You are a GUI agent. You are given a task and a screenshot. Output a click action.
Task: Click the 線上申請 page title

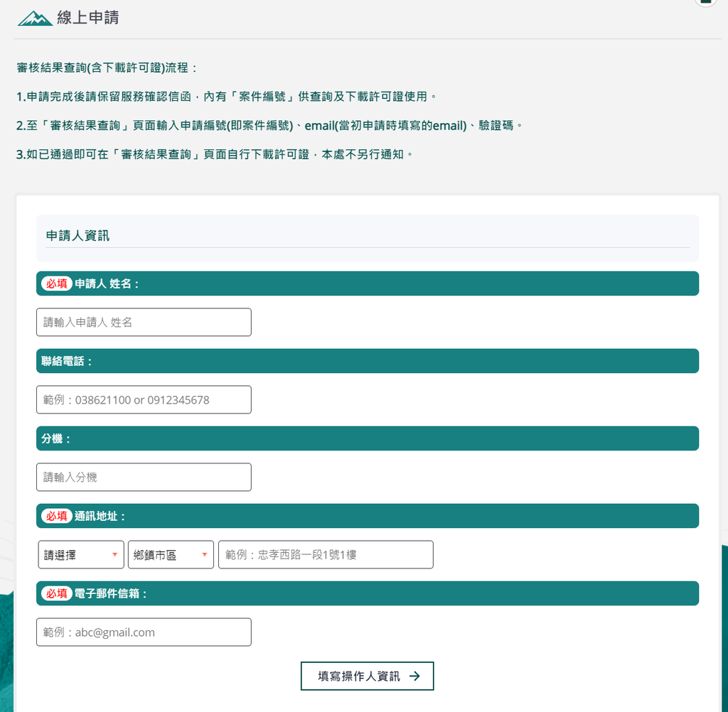tap(87, 18)
